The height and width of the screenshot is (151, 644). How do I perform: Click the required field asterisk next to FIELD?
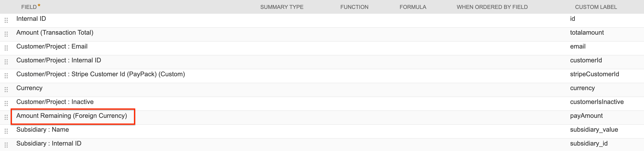[39, 5]
